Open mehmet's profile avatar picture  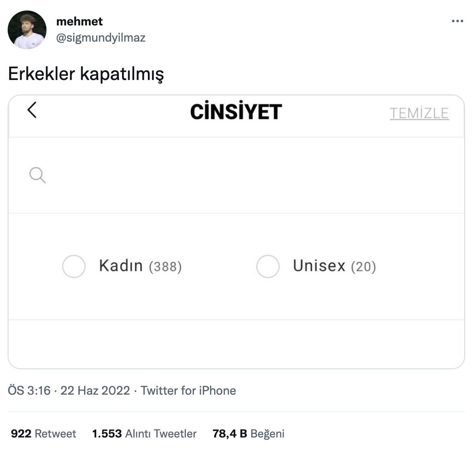point(27,30)
